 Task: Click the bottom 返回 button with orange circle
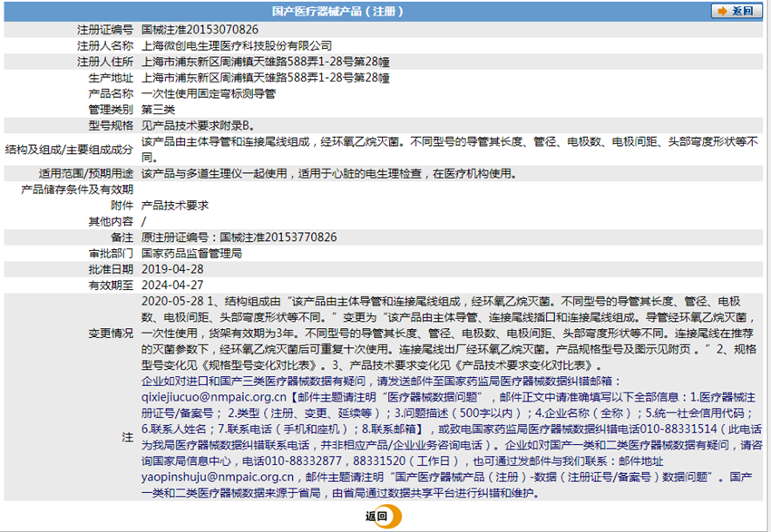[x=384, y=517]
